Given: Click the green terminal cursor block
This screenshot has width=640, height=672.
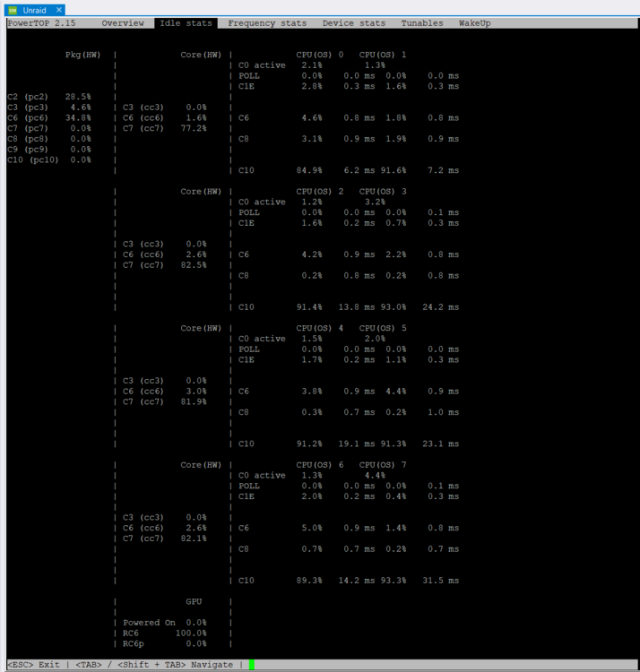Looking at the screenshot, I should (x=252, y=665).
